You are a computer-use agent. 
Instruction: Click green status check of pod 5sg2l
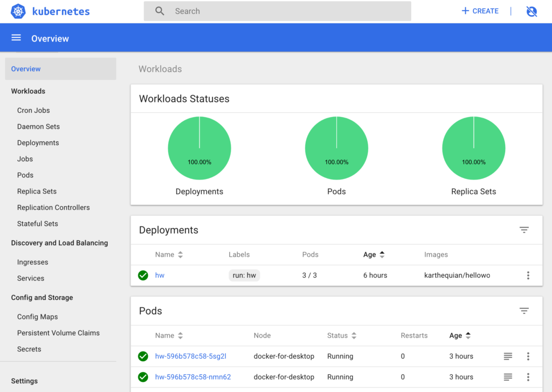[143, 356]
